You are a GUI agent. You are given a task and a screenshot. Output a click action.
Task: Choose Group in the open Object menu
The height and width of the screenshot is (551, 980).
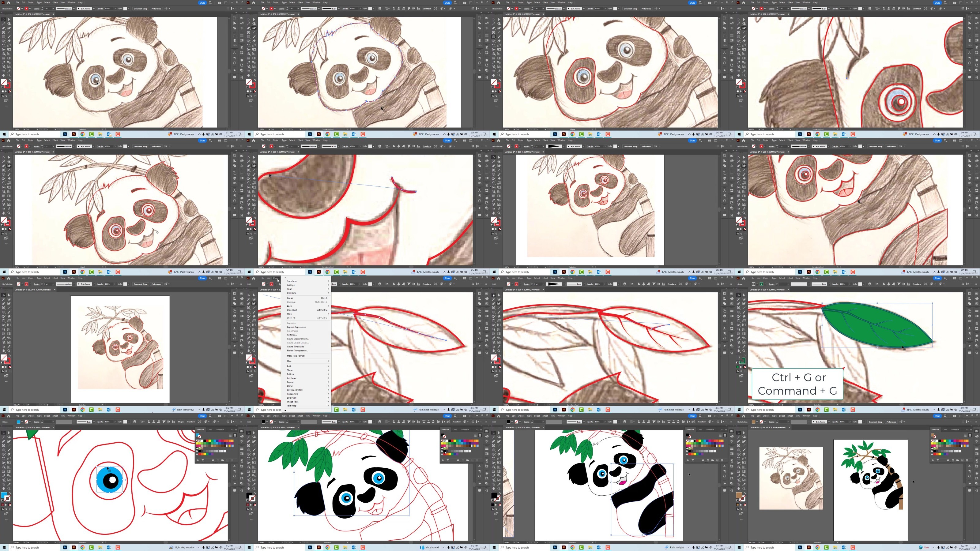point(290,298)
